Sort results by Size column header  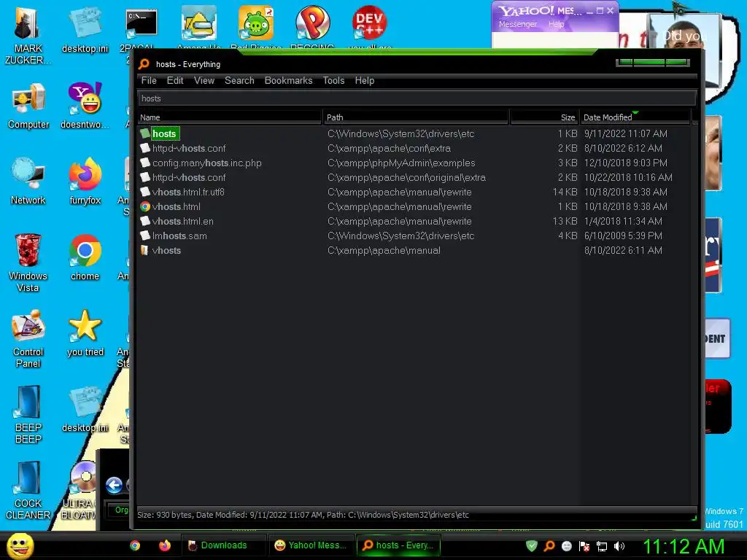(x=544, y=117)
